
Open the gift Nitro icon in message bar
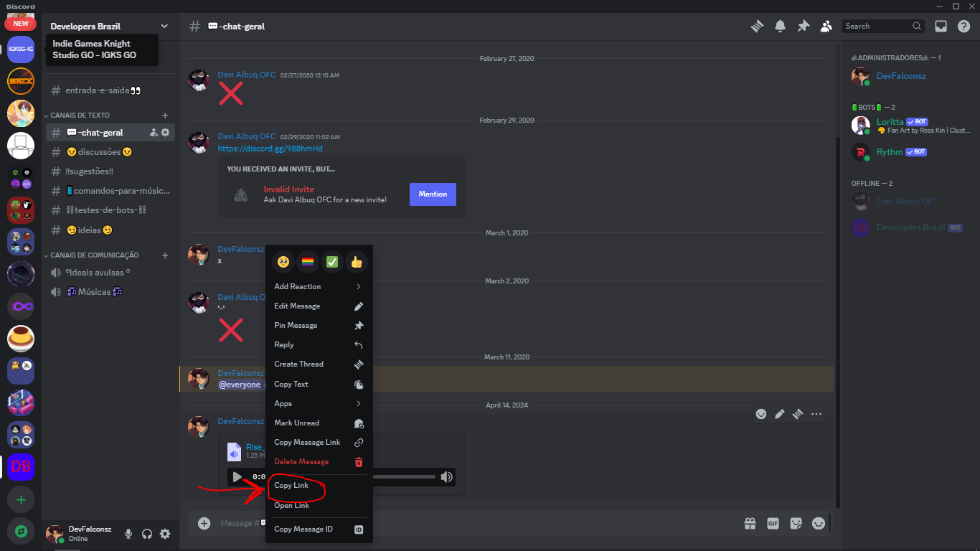(x=750, y=524)
